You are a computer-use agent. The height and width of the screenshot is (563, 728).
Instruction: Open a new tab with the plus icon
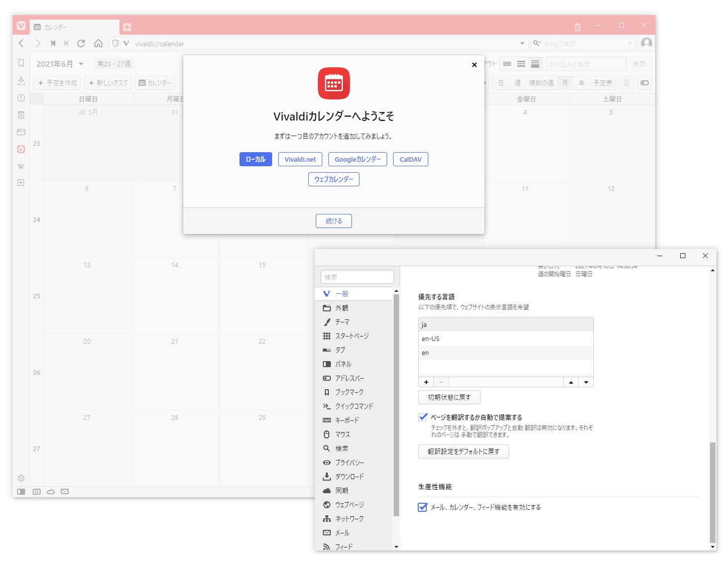[x=127, y=27]
